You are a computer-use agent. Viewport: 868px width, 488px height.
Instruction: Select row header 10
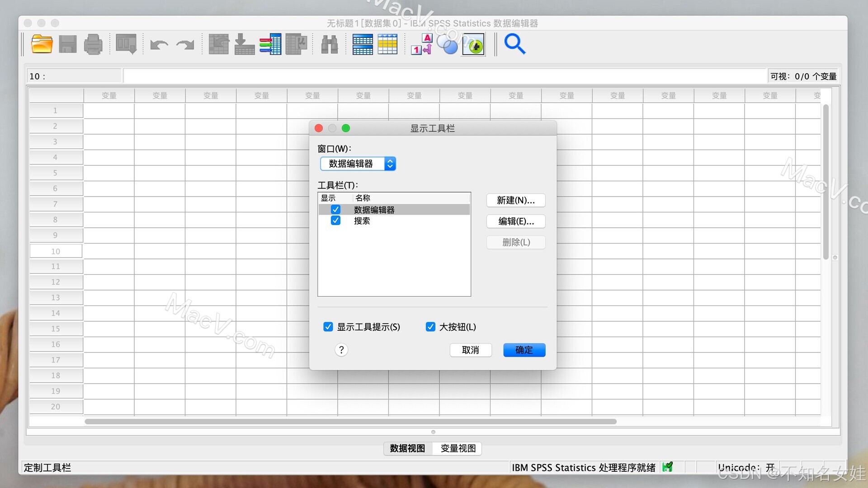pyautogui.click(x=56, y=251)
